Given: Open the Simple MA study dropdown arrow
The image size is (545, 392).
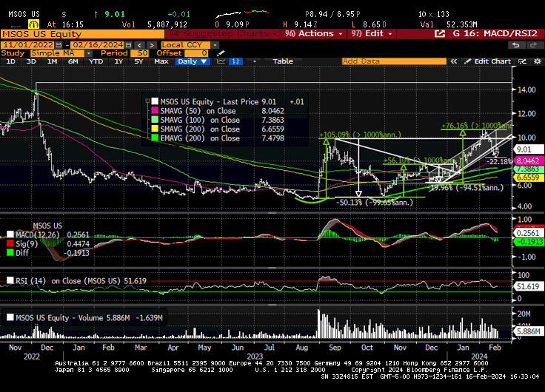Looking at the screenshot, I should tap(89, 53).
